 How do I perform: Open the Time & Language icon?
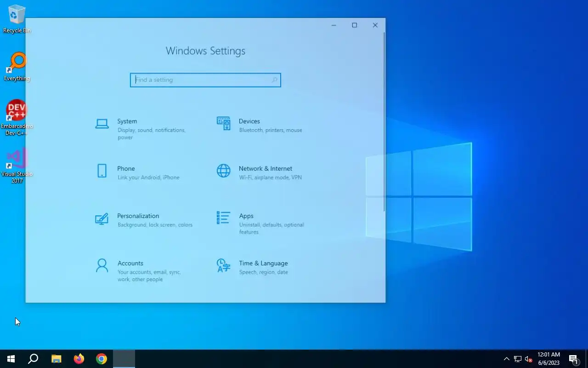(x=223, y=265)
